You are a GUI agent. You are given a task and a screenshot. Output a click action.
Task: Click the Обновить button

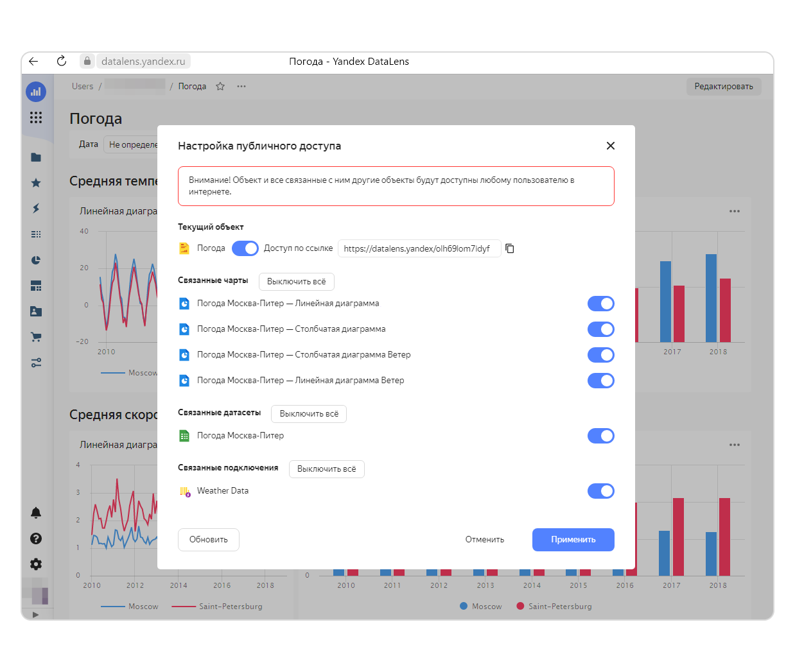209,540
